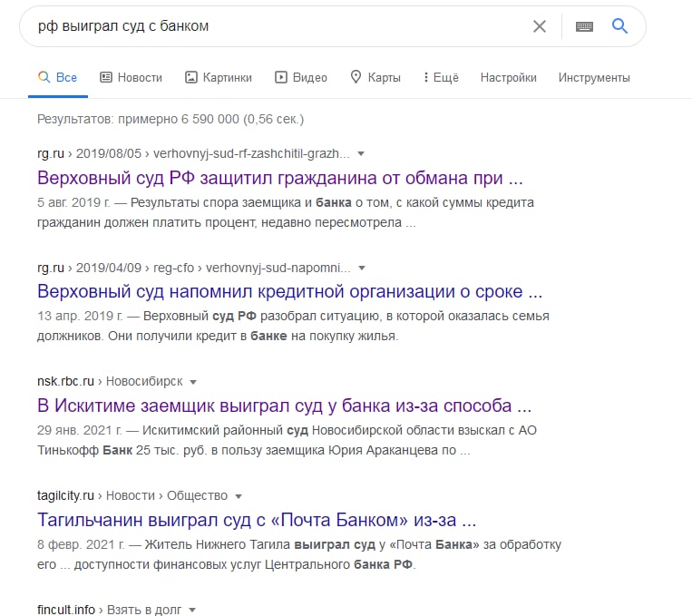
Task: Open result 'Верховный суд напомнил кредитной организации'
Action: tap(289, 291)
